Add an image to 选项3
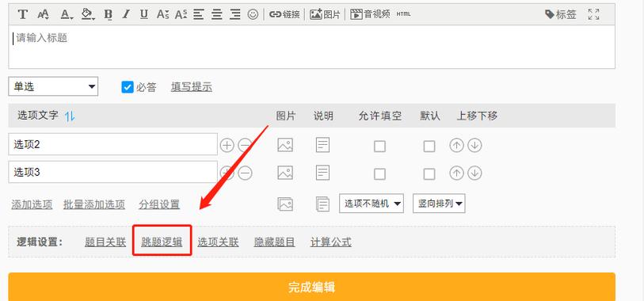This screenshot has height=301, width=644. pos(285,173)
